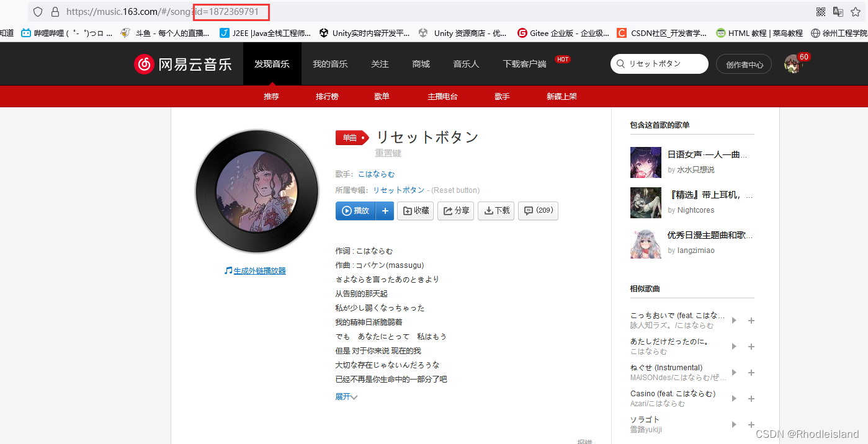The width and height of the screenshot is (868, 444).
Task: Play similar song Casino
Action: [734, 399]
